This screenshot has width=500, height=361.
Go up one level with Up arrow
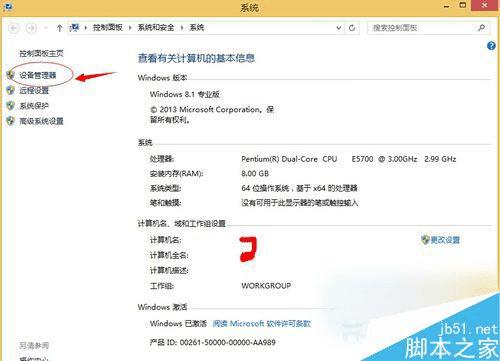(59, 28)
